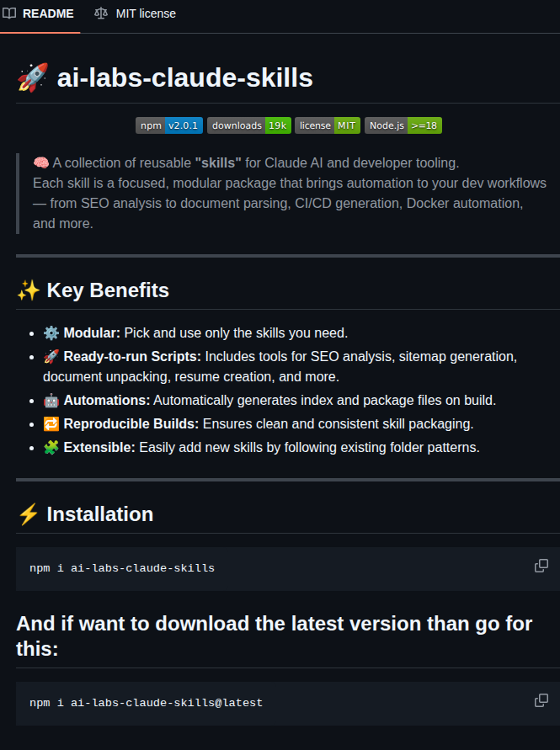Screen dimensions: 560x750
Task: Click the Installation section heading
Action: [x=100, y=514]
